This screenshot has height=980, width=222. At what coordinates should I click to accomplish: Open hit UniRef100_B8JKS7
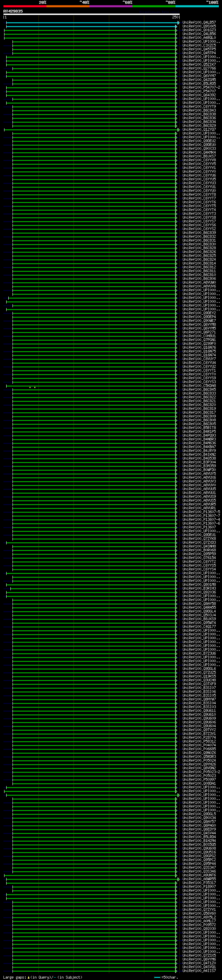click(x=199, y=156)
